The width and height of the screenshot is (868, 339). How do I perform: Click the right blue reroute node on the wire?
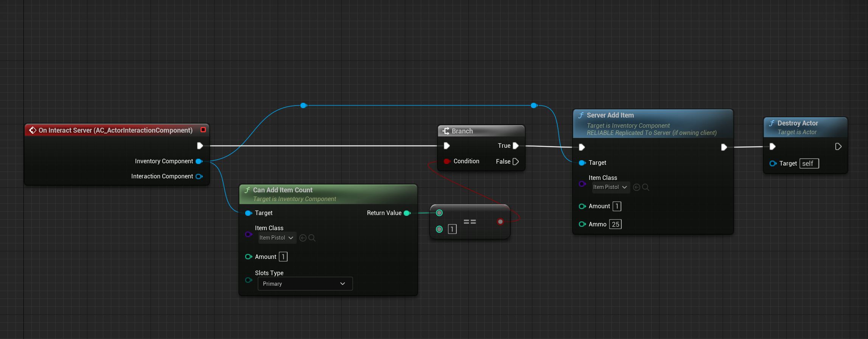[534, 105]
